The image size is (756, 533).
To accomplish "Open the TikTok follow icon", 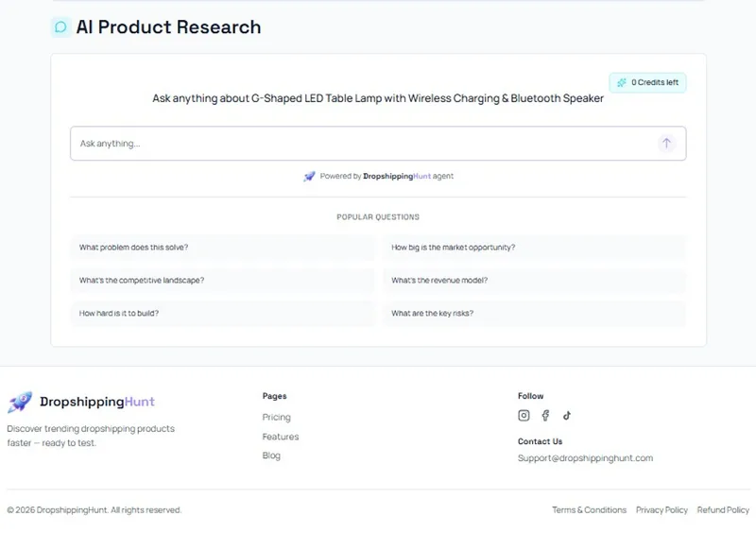I will (566, 415).
